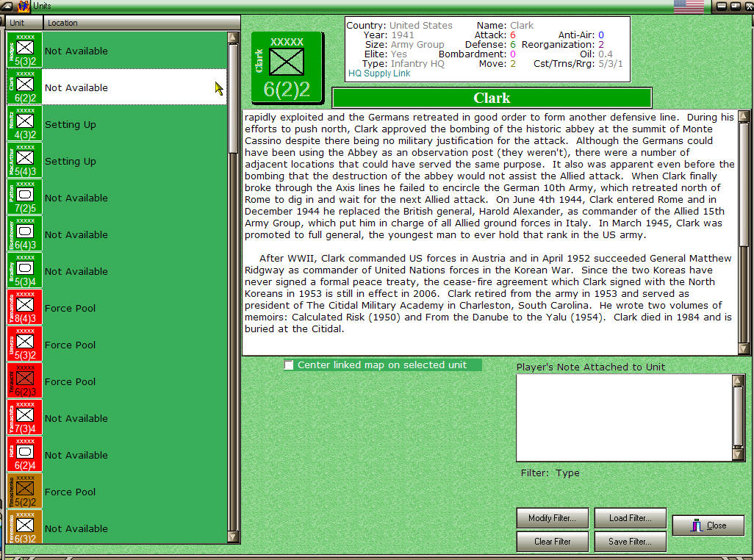
Task: Click Clear Filter button
Action: [552, 542]
